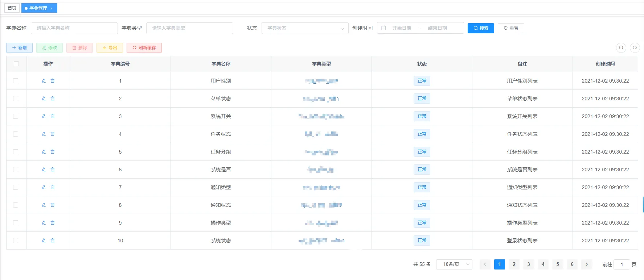Click delete icon for 菜单状态 row
644x280 pixels.
point(53,99)
